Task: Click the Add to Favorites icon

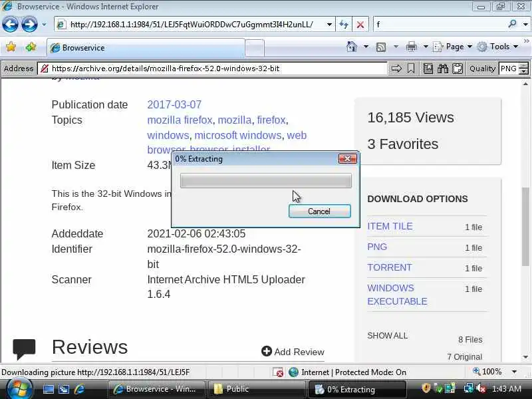Action: 31,47
